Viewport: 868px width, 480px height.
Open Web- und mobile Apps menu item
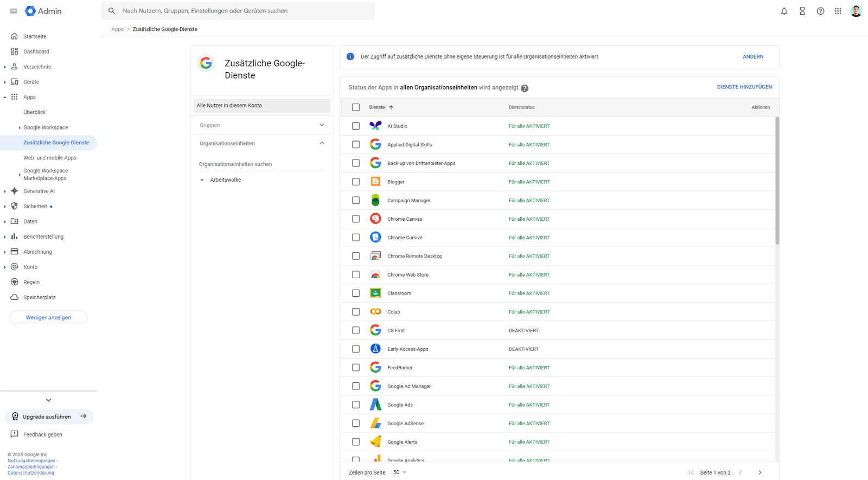click(x=50, y=158)
